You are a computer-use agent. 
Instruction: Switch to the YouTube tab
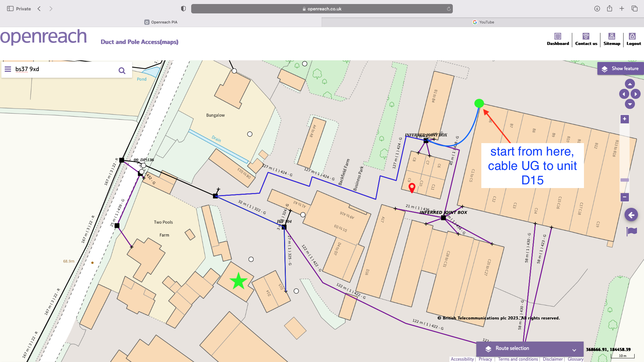pyautogui.click(x=483, y=22)
